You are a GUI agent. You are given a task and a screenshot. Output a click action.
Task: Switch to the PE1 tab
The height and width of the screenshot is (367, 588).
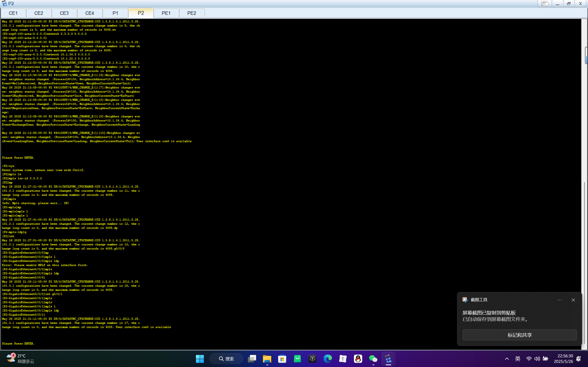166,13
